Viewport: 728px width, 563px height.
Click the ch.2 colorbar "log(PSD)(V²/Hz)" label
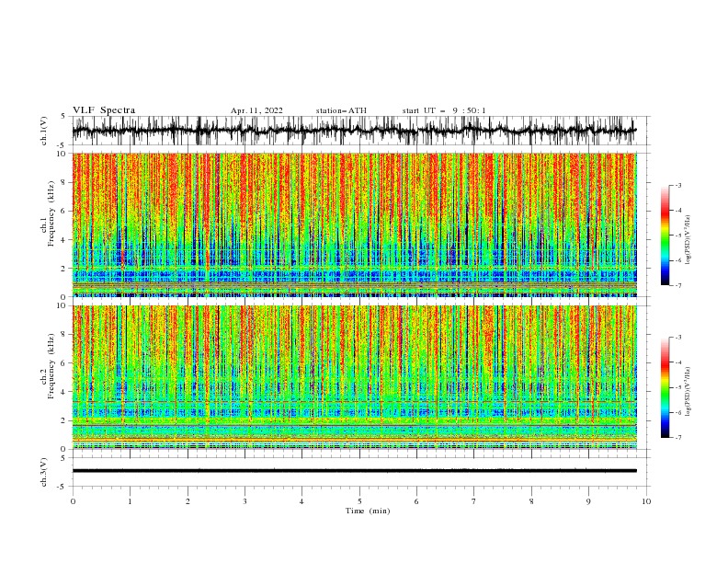point(688,392)
